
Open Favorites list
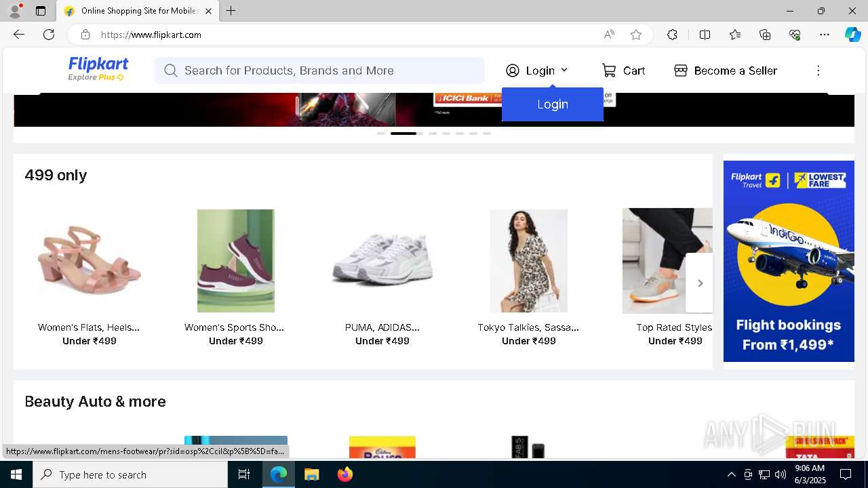pyautogui.click(x=735, y=35)
